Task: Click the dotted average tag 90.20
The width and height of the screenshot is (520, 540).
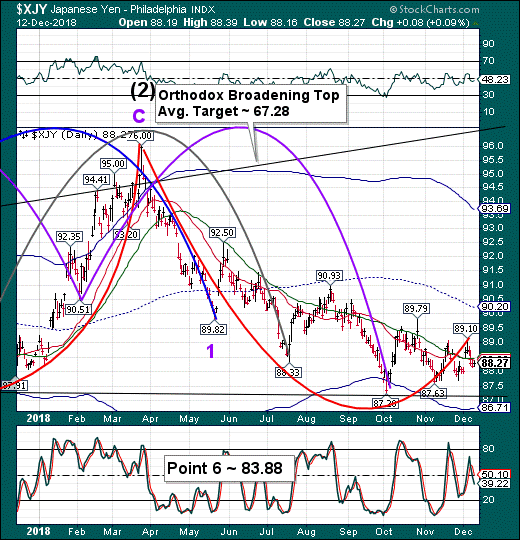Action: tap(495, 307)
